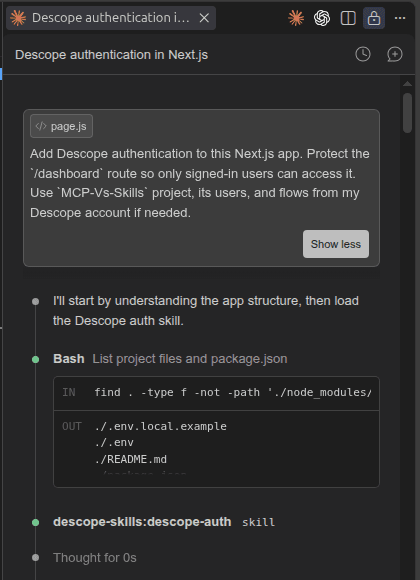Viewport: 420px width, 580px height.
Task: Click the green status dot beside Bash
Action: pyautogui.click(x=36, y=359)
